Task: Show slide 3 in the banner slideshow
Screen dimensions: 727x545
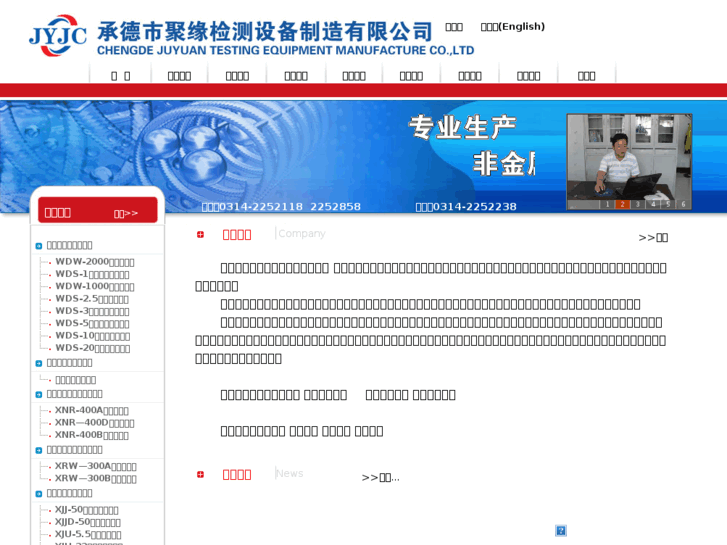Action: pos(638,204)
